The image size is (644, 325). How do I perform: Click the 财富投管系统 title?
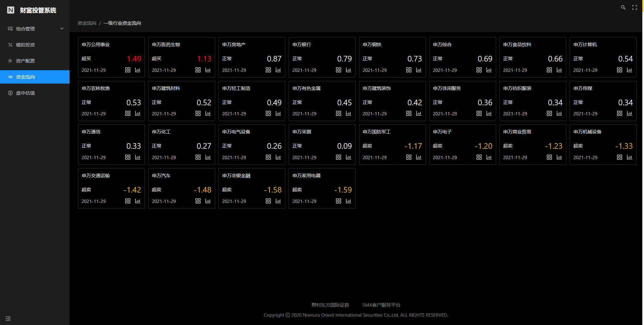pos(38,10)
